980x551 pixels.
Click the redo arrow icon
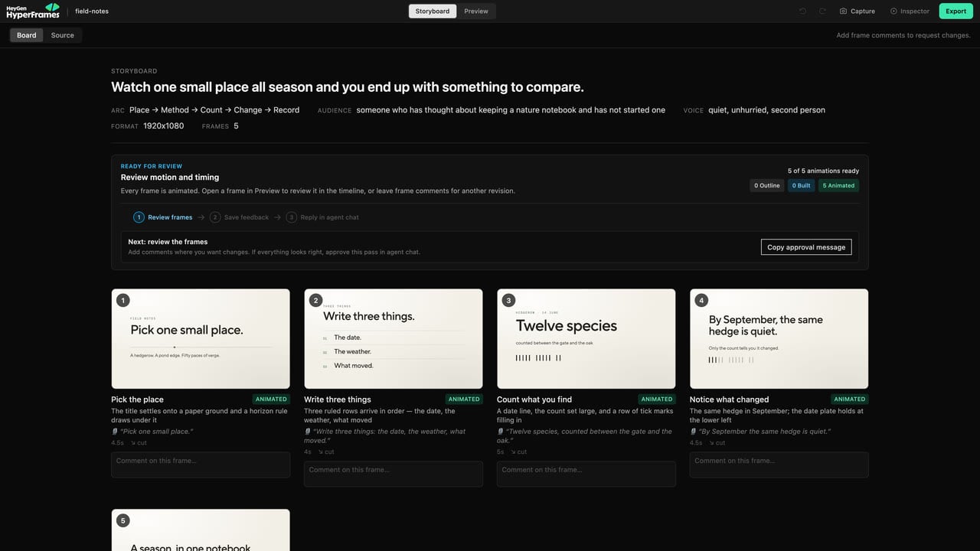(822, 11)
